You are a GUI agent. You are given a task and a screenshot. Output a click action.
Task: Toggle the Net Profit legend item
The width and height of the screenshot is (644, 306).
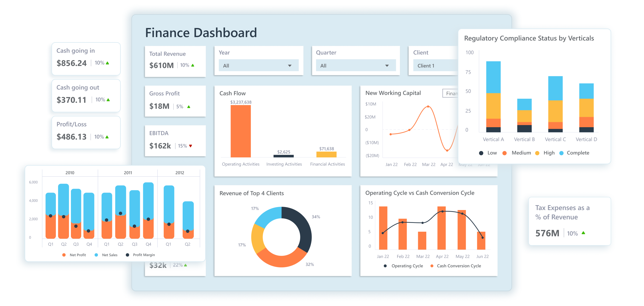pyautogui.click(x=64, y=255)
